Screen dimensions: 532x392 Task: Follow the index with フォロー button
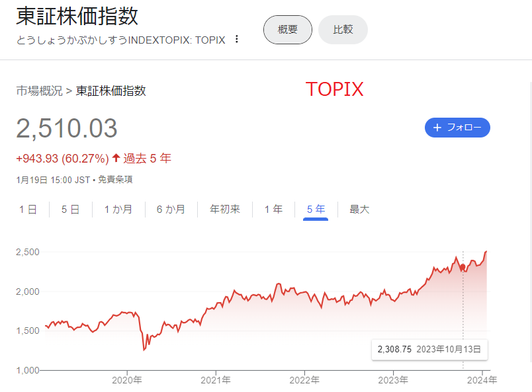pos(457,128)
